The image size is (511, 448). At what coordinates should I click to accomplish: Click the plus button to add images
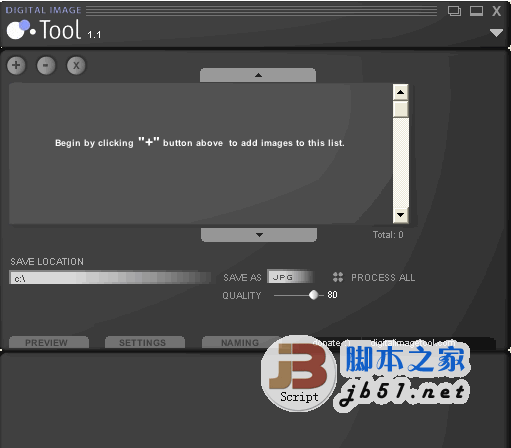click(16, 65)
